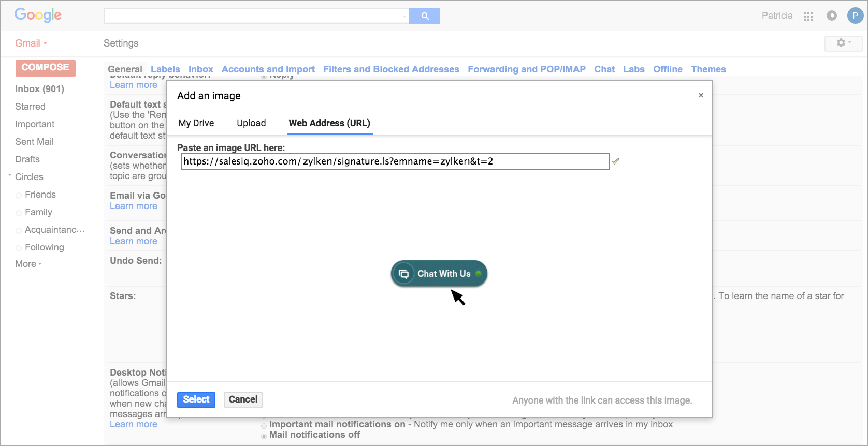The image size is (868, 446).
Task: Open the Labs settings tab
Action: coord(634,69)
